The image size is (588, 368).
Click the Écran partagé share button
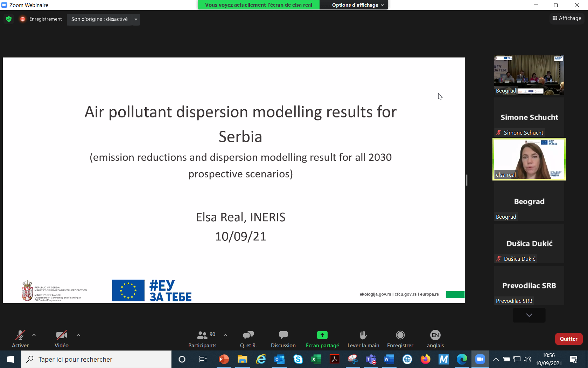point(322,339)
